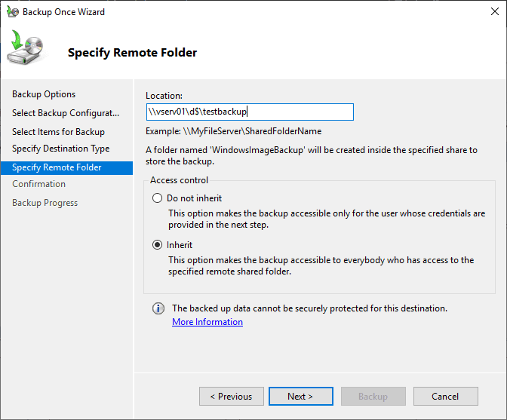Jump to Select Items for Backup step
This screenshot has height=420, width=507.
pos(58,132)
